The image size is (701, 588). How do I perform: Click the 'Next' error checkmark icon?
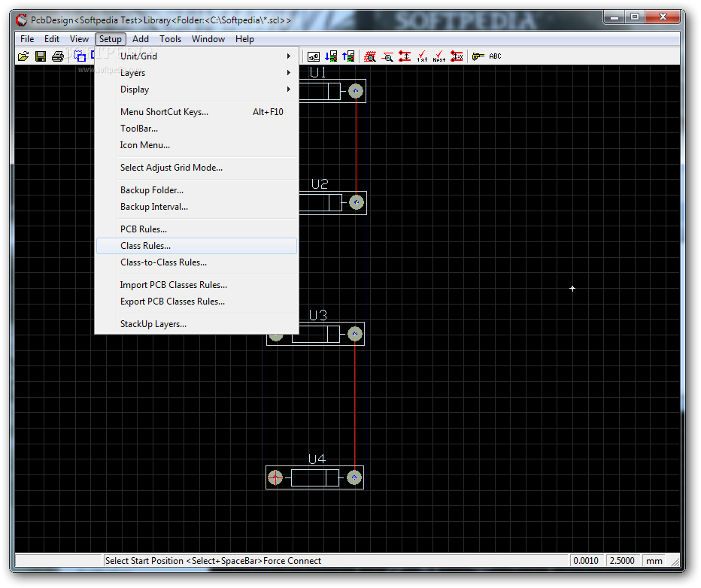[x=439, y=56]
